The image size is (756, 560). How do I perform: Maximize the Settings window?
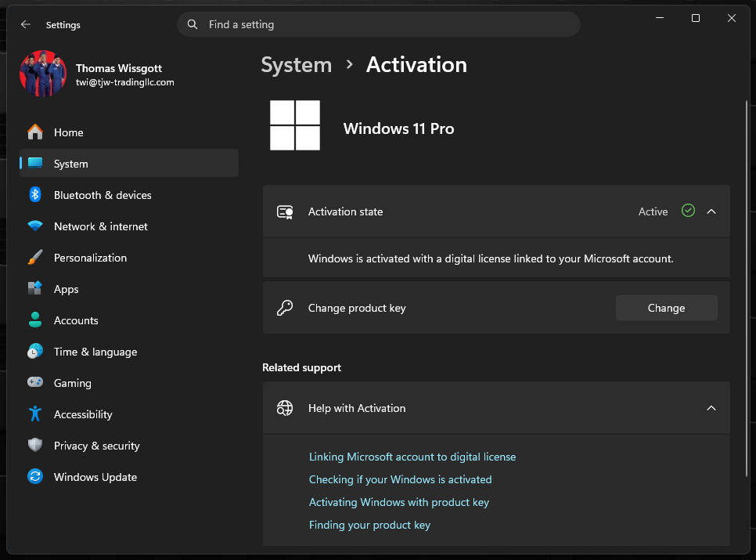[x=695, y=18]
